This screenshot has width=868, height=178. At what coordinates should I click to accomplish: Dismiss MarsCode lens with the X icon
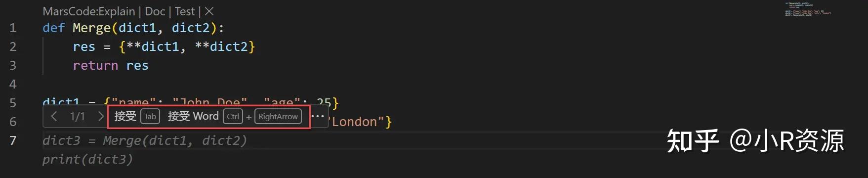tap(209, 11)
